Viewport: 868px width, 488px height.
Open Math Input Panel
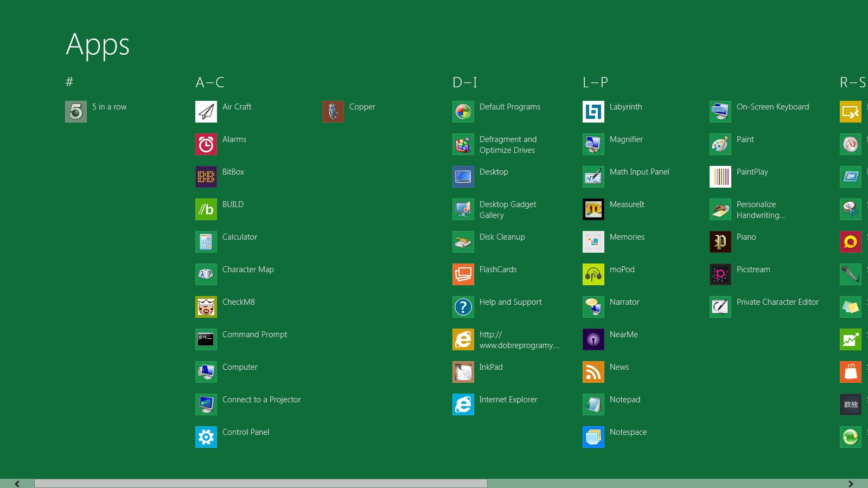(x=639, y=172)
